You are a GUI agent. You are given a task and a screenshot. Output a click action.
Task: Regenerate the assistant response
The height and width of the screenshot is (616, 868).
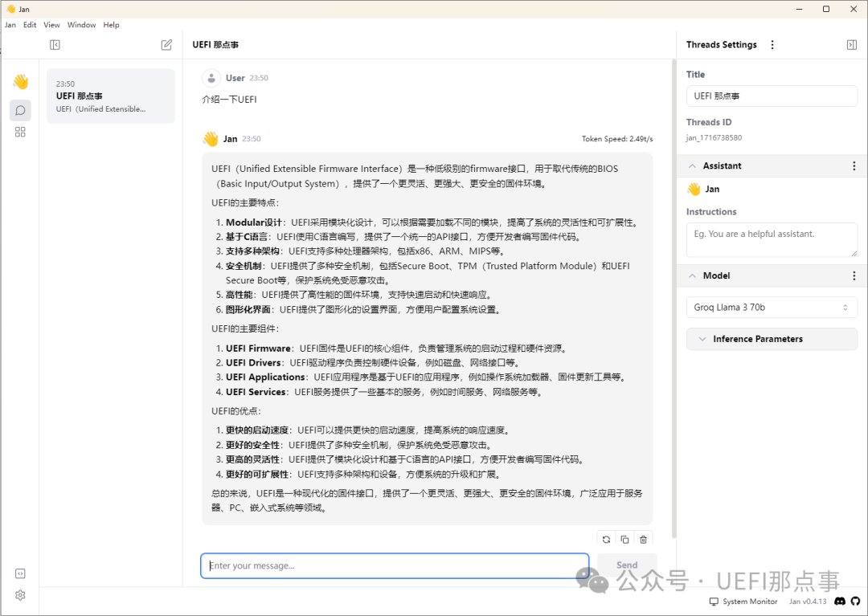click(x=606, y=540)
